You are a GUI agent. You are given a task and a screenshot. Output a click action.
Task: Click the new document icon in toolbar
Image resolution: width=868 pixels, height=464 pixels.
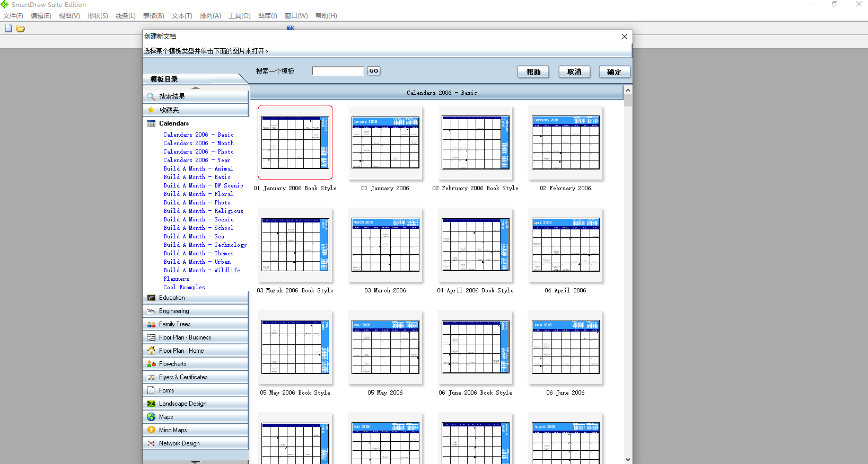coord(8,29)
